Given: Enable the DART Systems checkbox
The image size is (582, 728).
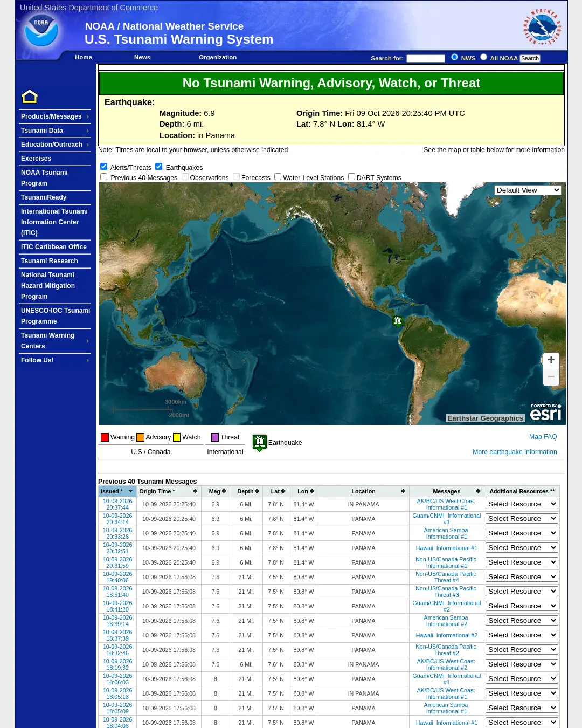Looking at the screenshot, I should pyautogui.click(x=351, y=177).
